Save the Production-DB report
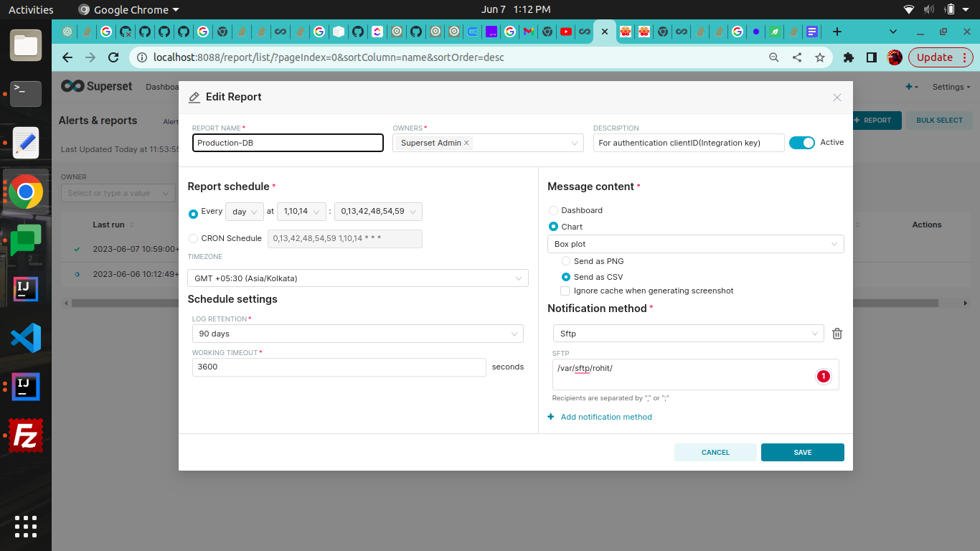This screenshot has width=980, height=551. [x=802, y=452]
